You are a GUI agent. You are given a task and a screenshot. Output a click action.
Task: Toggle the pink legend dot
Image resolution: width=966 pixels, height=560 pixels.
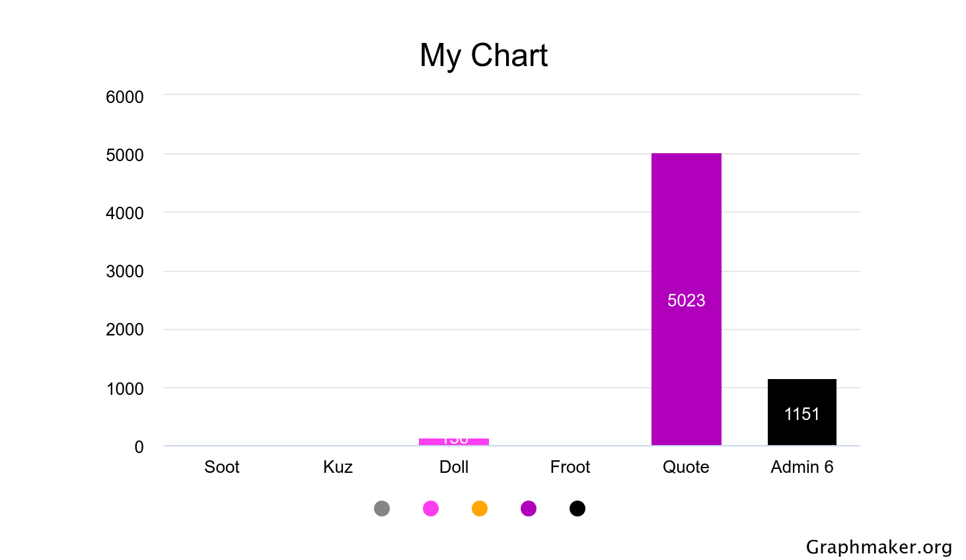tap(431, 508)
